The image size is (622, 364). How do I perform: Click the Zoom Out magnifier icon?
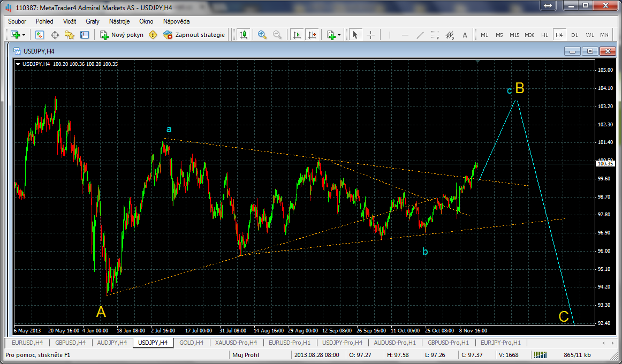pos(277,35)
